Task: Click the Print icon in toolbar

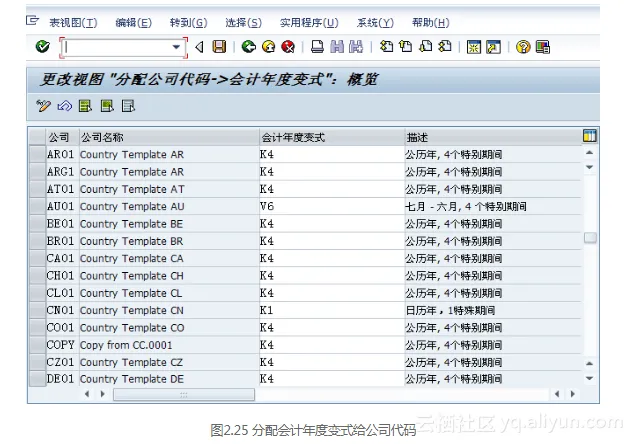Action: 317,47
